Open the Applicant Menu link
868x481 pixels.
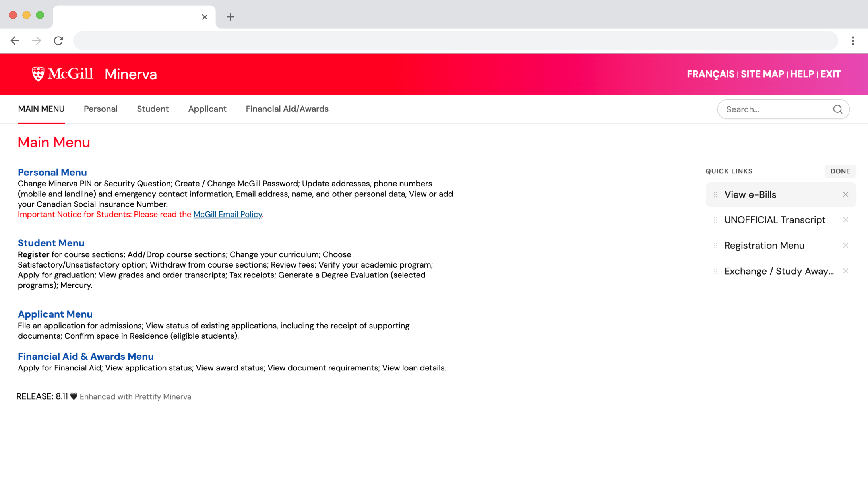pyautogui.click(x=55, y=314)
